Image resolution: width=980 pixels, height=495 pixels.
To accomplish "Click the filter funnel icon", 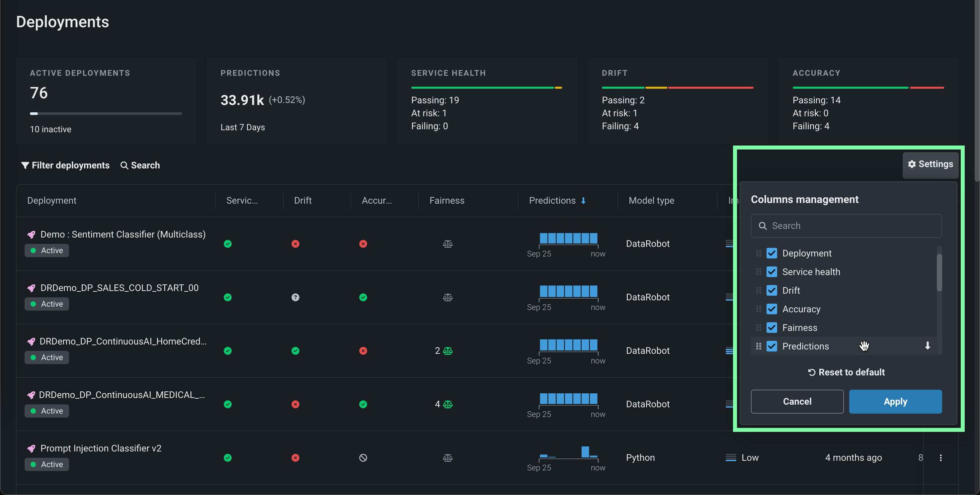I will [25, 165].
